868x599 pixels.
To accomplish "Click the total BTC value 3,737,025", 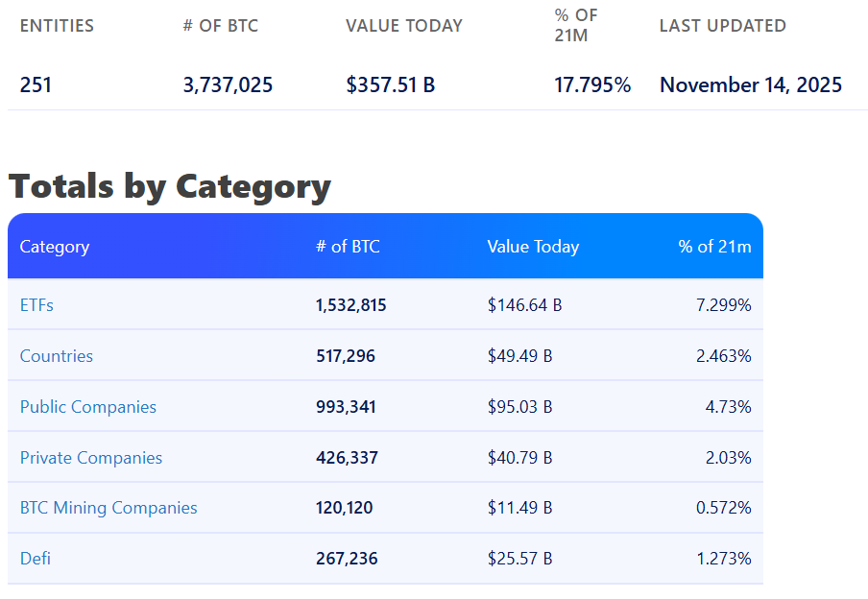I will (228, 85).
